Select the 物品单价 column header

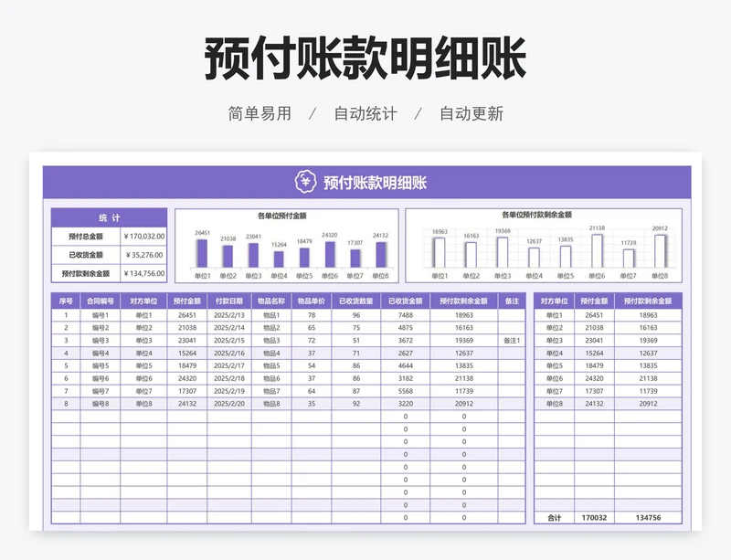point(312,301)
